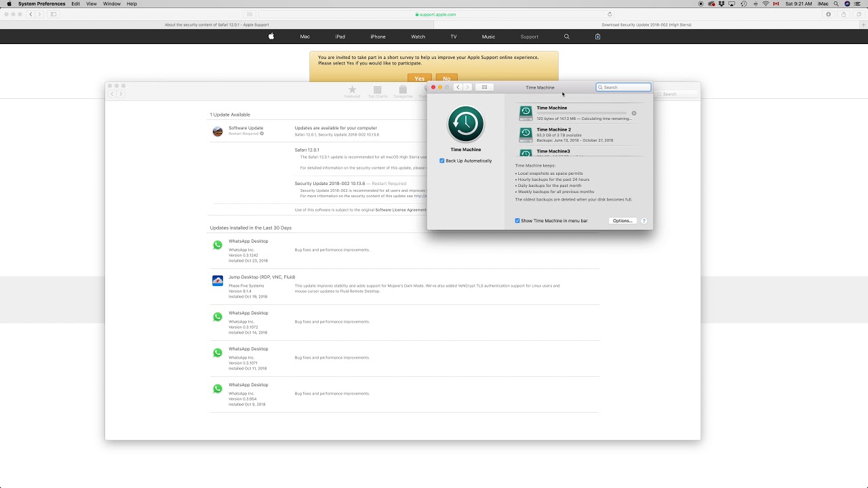
Task: Open Top Charts in App Store window
Action: 378,91
